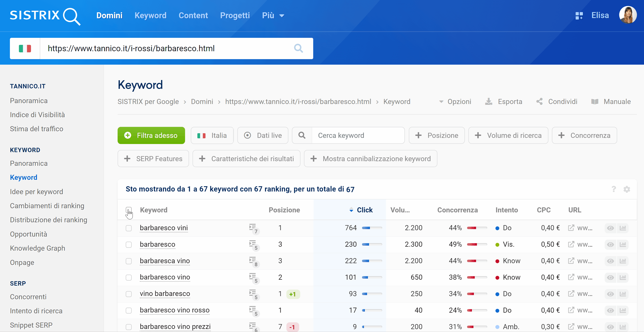Select the Keyword menu item
644x332 pixels.
tap(24, 177)
